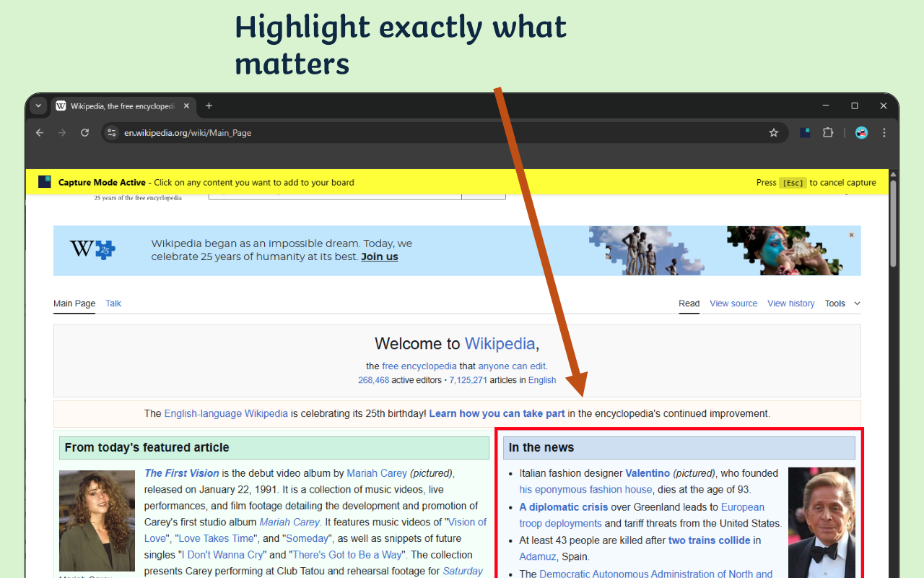Reload the current Wikipedia page
Screen dimensions: 924x578
(84, 132)
